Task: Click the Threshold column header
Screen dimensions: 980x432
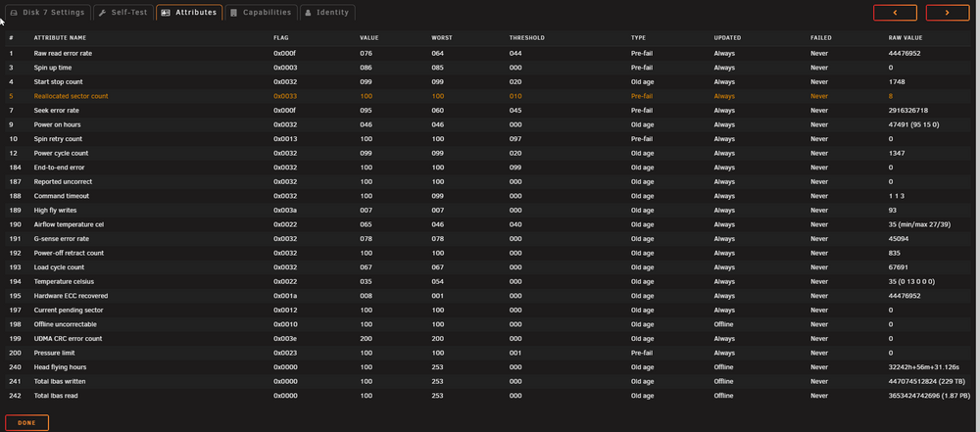Action: [527, 38]
